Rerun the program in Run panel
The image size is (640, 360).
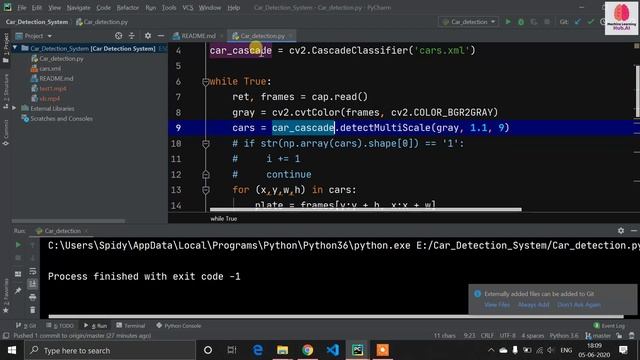pyautogui.click(x=18, y=244)
